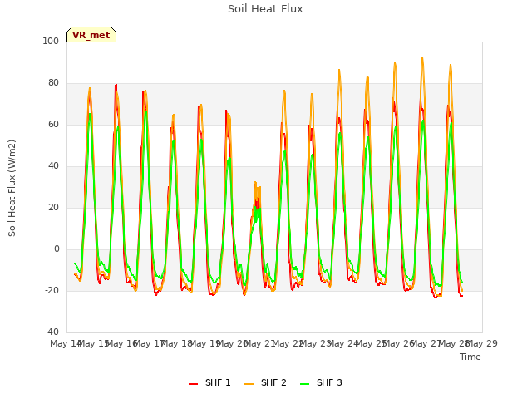Viewport: 532px width, 399px height.
Task: Click the -20 y-axis tick label
Action: pyautogui.click(x=52, y=291)
